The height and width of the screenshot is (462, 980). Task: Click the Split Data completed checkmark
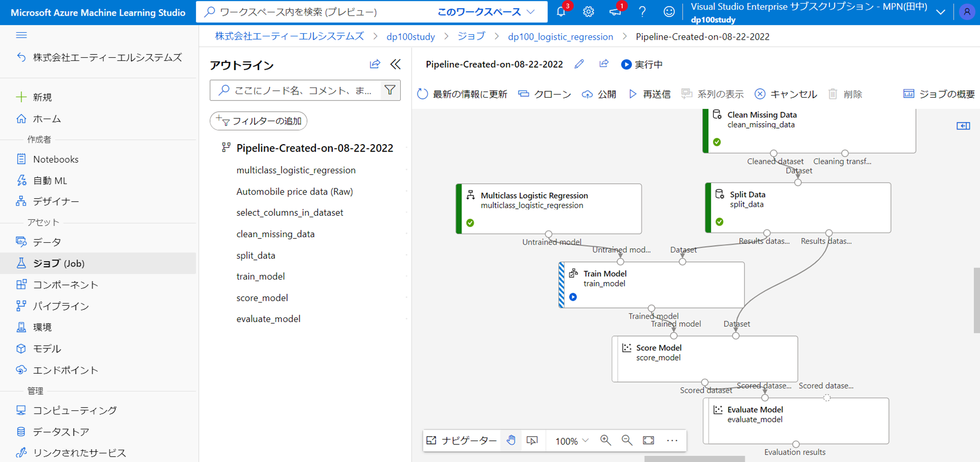point(719,222)
